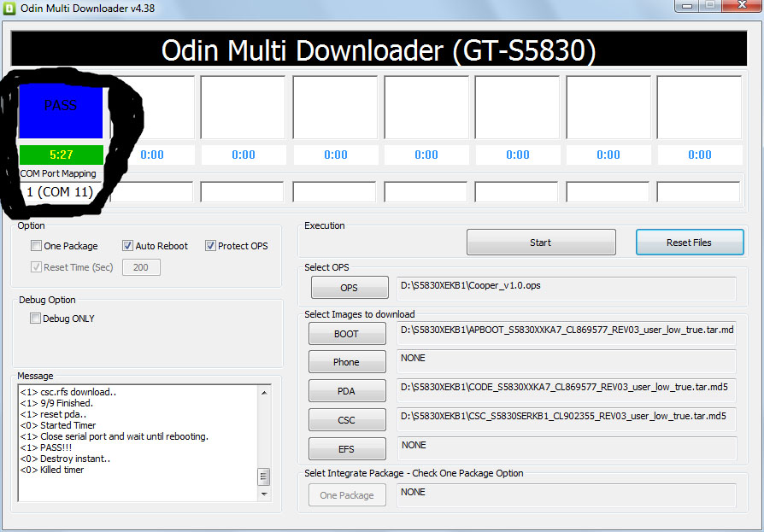Image resolution: width=764 pixels, height=532 pixels.
Task: Click the Phone path field showing NONE
Action: tap(567, 362)
